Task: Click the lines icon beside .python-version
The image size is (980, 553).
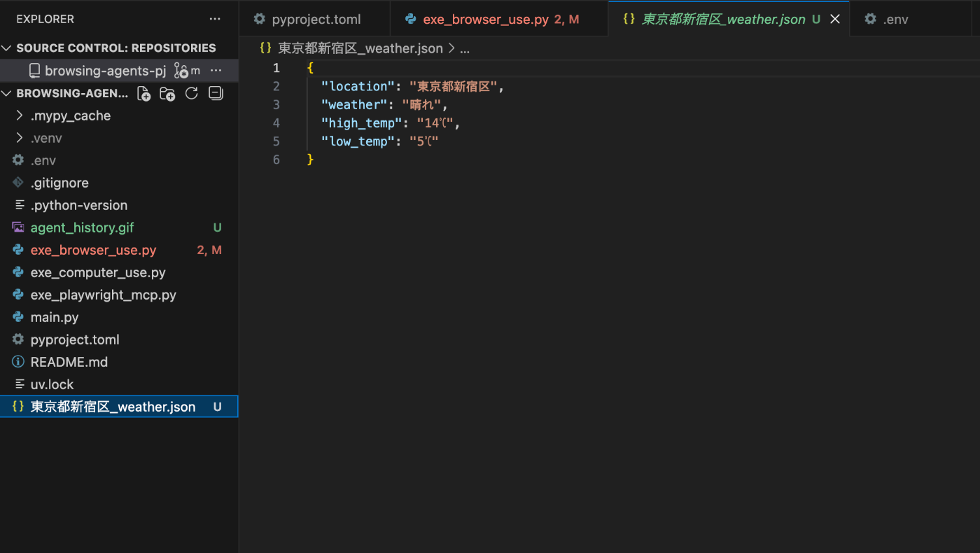Action: tap(19, 205)
